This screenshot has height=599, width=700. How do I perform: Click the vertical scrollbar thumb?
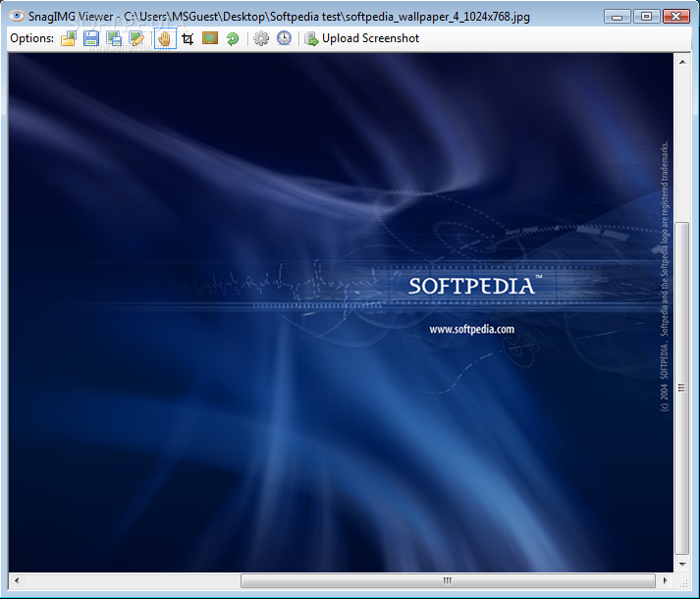[681, 388]
